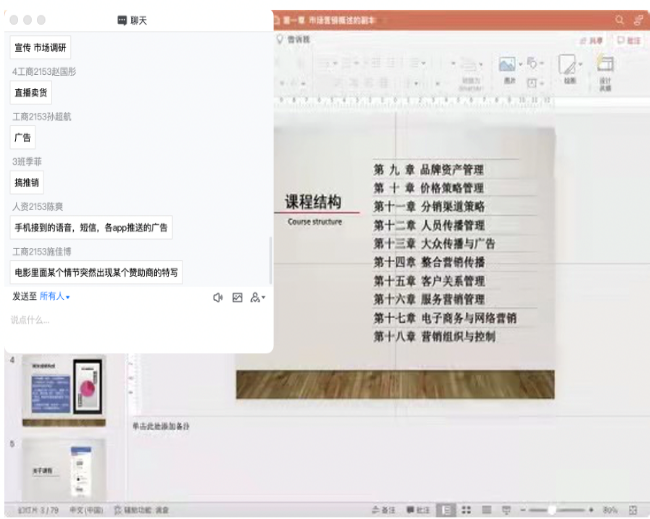Click 辅助功能: 调查 accessibility status item
Screen dimensions: 650x519
pyautogui.click(x=141, y=509)
